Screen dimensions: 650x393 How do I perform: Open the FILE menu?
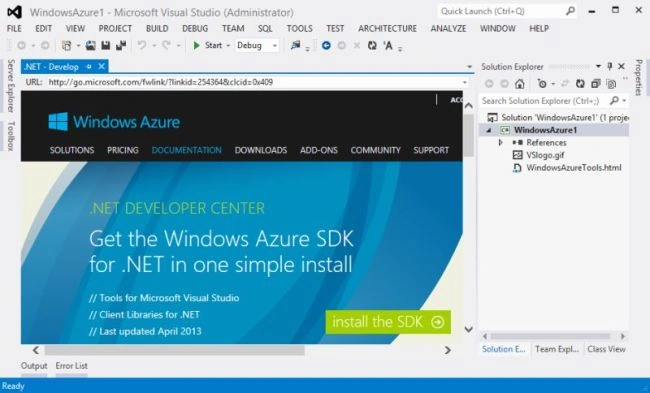[x=14, y=29]
